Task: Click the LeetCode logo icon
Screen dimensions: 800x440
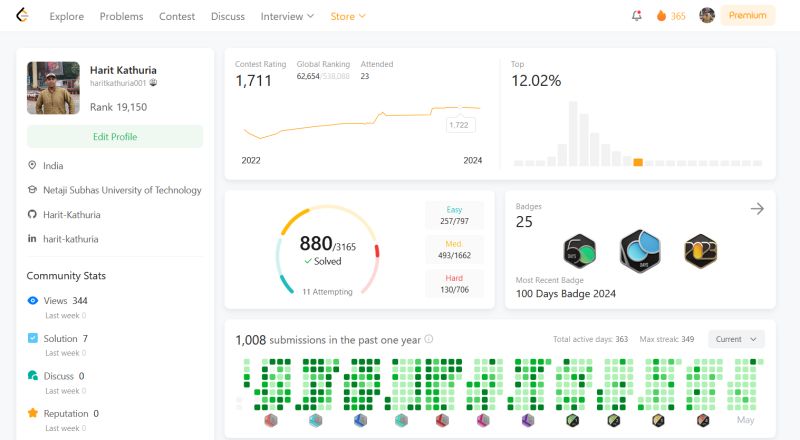Action: point(22,15)
